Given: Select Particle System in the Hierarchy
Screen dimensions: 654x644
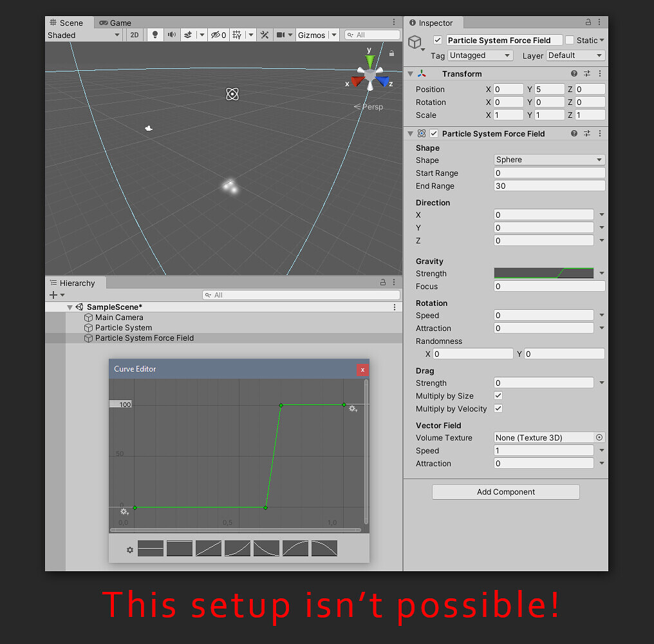Looking at the screenshot, I should (123, 327).
